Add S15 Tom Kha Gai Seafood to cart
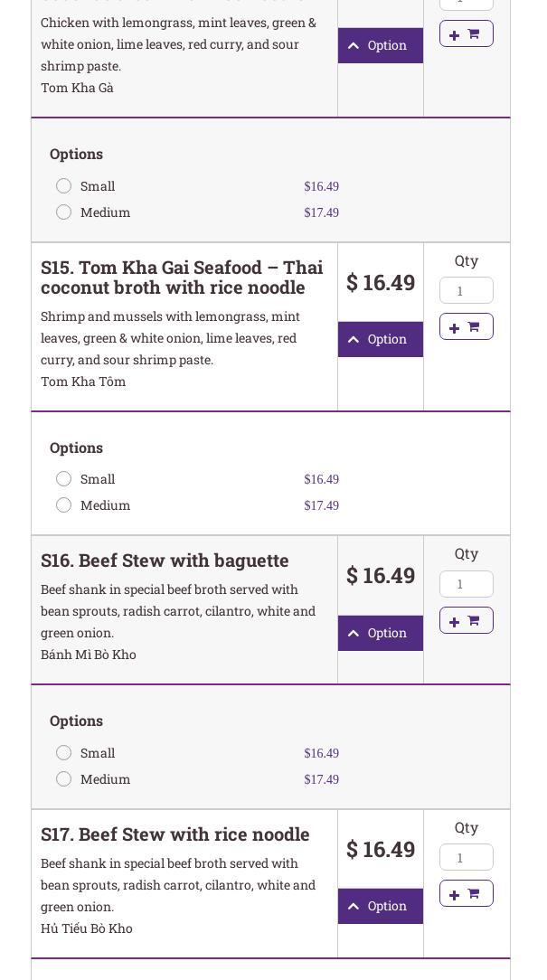 [x=466, y=326]
